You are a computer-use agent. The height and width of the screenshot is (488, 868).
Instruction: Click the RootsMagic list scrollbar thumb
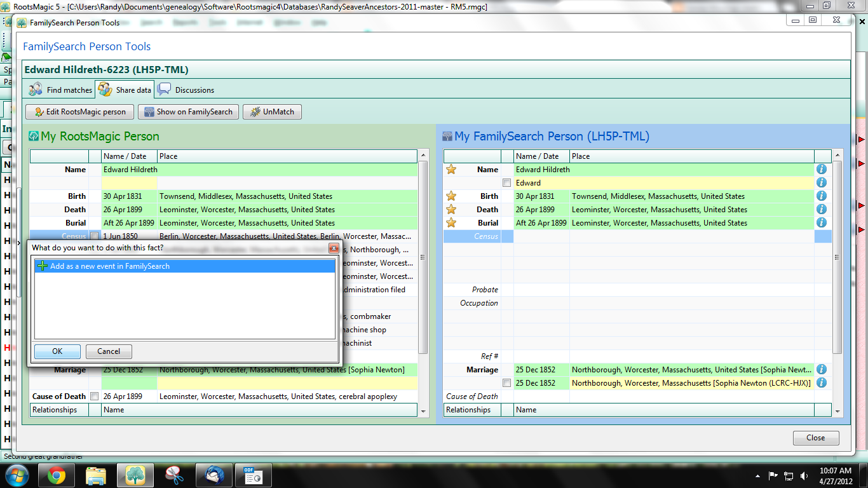pyautogui.click(x=424, y=258)
